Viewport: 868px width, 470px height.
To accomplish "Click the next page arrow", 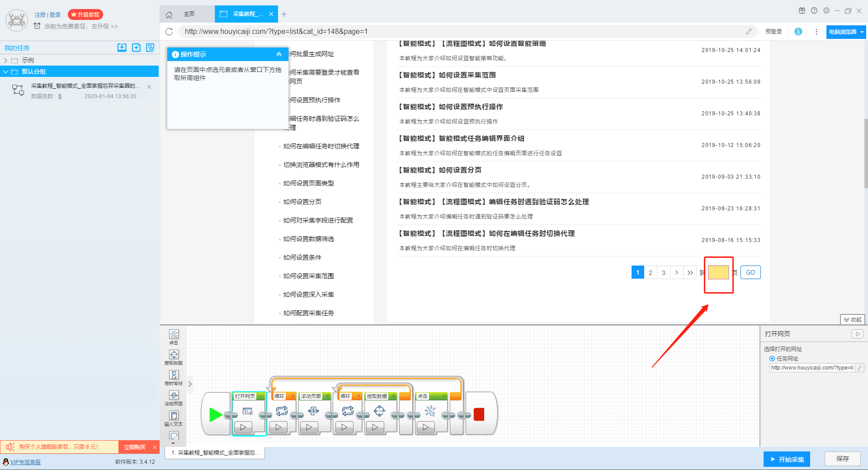I will pos(677,272).
